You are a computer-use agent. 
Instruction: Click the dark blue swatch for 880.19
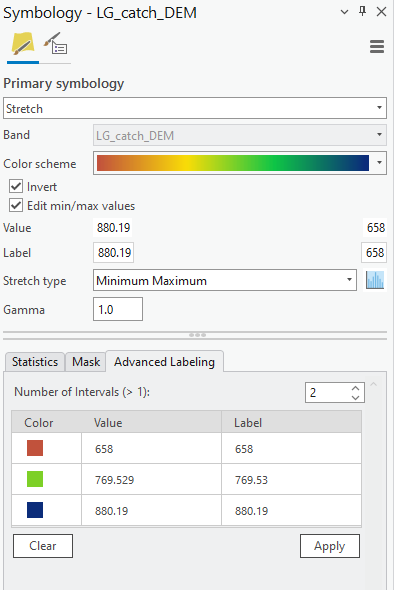pos(35,510)
